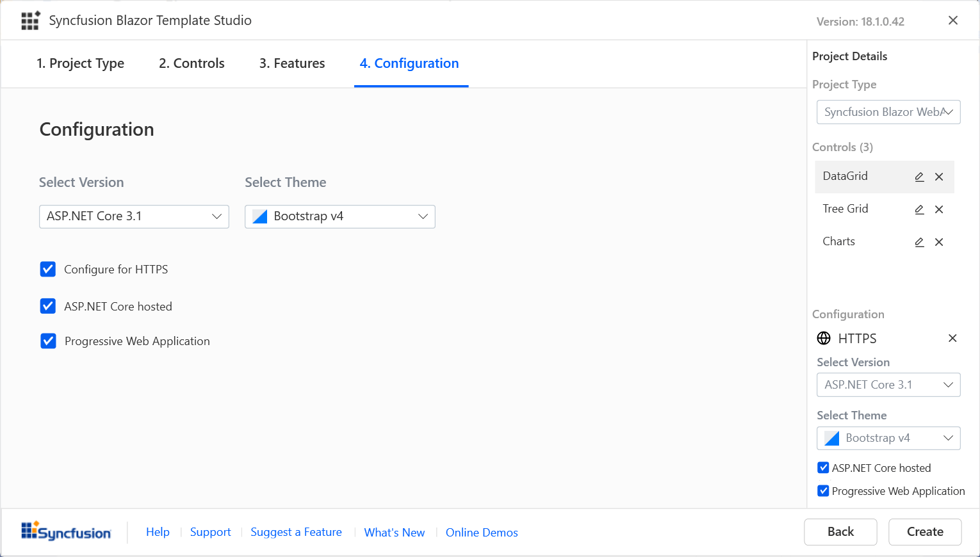Click the globe icon beside HTTPS

823,338
